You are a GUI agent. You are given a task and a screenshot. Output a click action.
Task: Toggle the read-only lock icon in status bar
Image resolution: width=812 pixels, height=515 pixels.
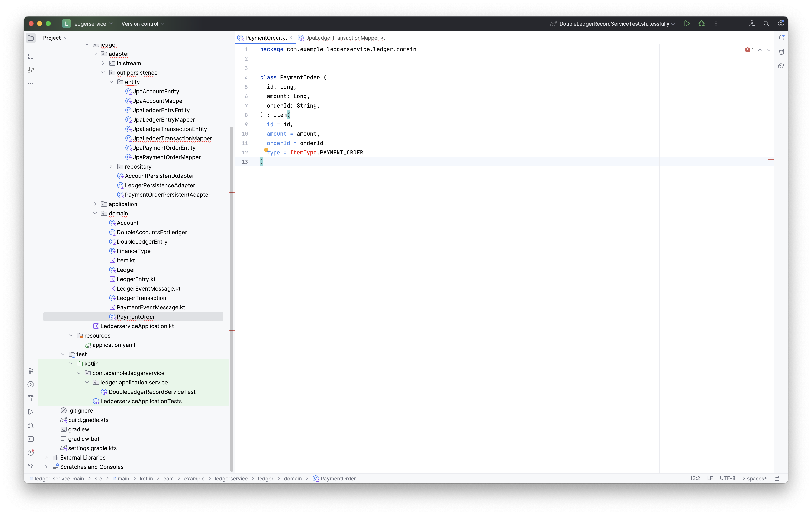[x=778, y=479]
